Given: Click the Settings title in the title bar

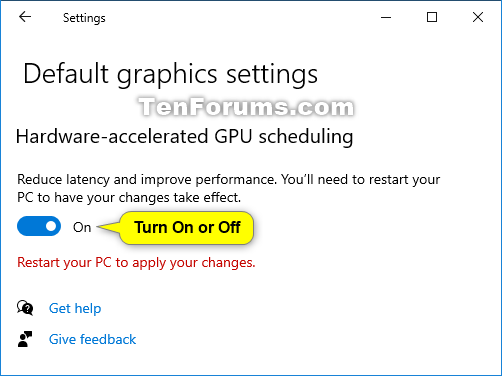Looking at the screenshot, I should [x=84, y=18].
